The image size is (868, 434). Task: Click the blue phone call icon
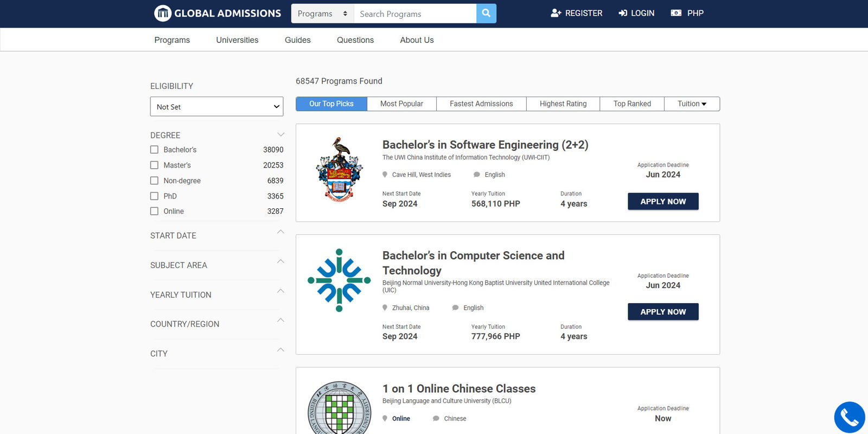(849, 417)
